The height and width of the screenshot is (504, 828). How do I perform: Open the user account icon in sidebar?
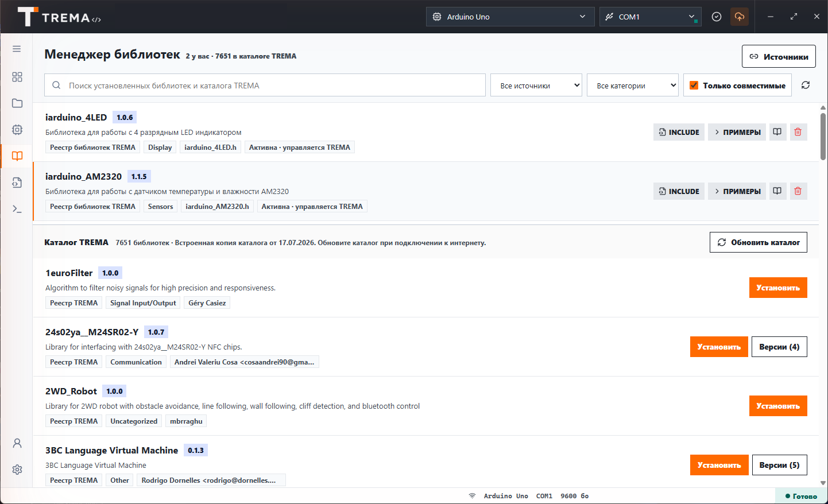(x=17, y=443)
